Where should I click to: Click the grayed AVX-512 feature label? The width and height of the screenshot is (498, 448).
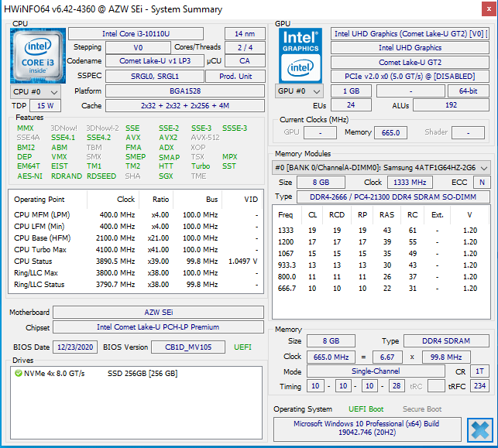point(205,138)
